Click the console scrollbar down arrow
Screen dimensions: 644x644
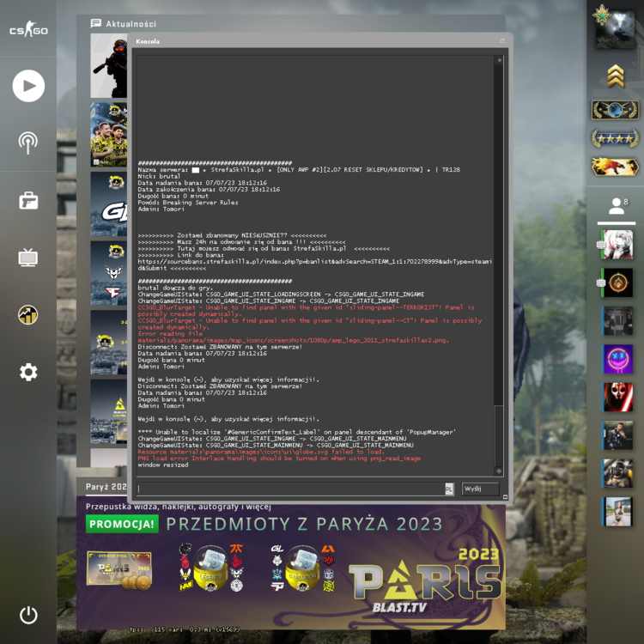(499, 471)
